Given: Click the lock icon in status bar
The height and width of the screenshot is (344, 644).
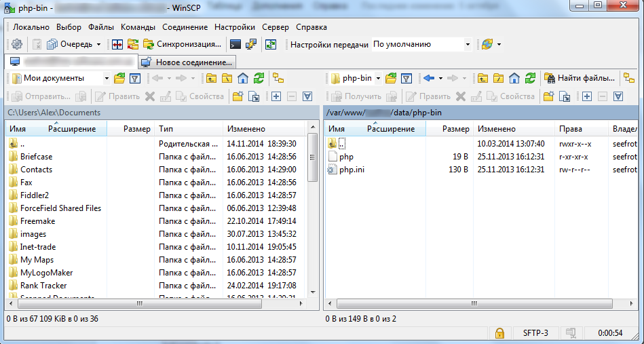Looking at the screenshot, I should 499,333.
